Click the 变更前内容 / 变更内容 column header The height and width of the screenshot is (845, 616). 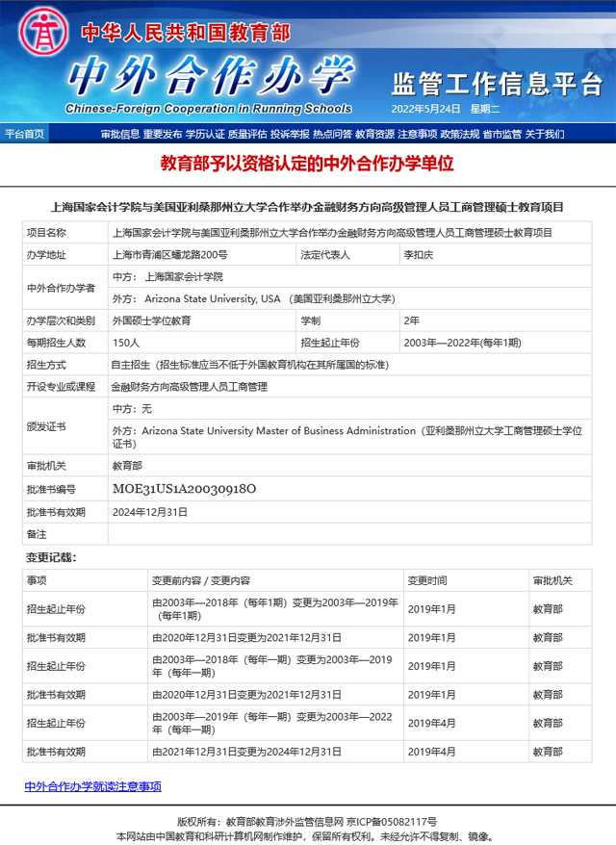[x=201, y=580]
